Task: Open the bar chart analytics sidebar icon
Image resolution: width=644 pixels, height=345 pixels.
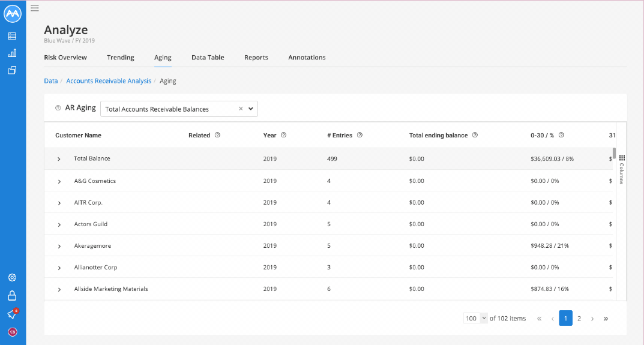Action: point(13,53)
